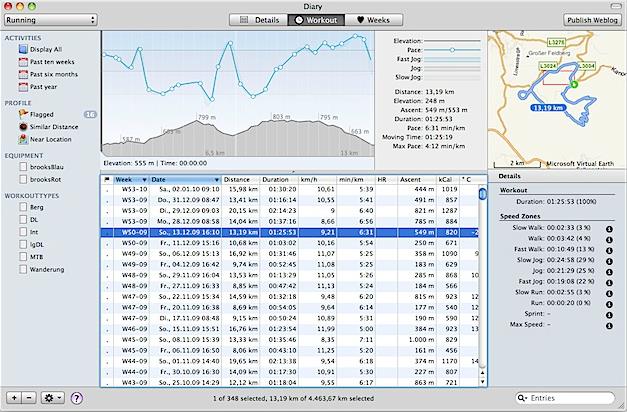
Task: Click the info icon beside Max Speed
Action: click(609, 326)
